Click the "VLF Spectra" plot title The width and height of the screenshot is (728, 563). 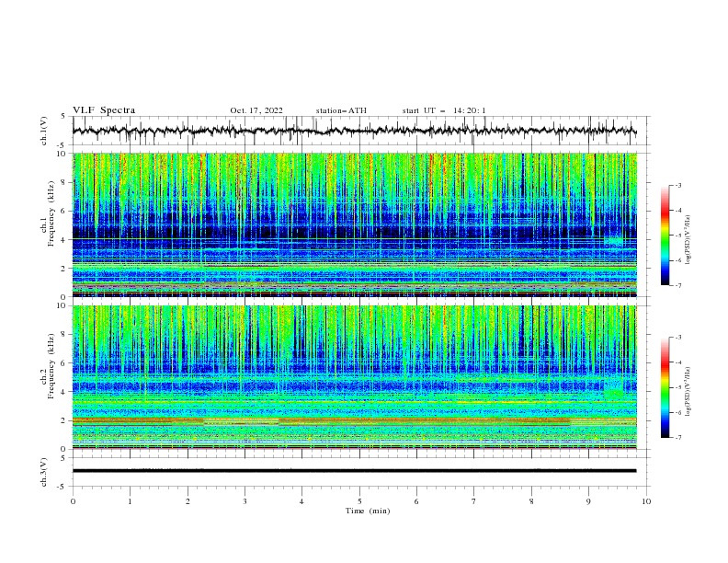coord(104,110)
